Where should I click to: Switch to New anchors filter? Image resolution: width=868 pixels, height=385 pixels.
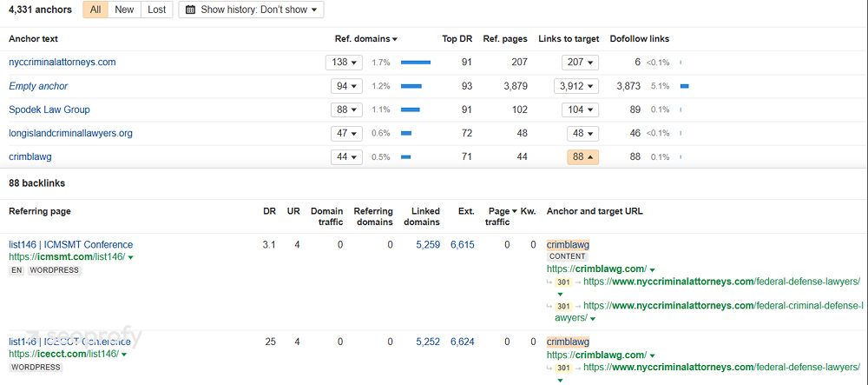point(124,10)
